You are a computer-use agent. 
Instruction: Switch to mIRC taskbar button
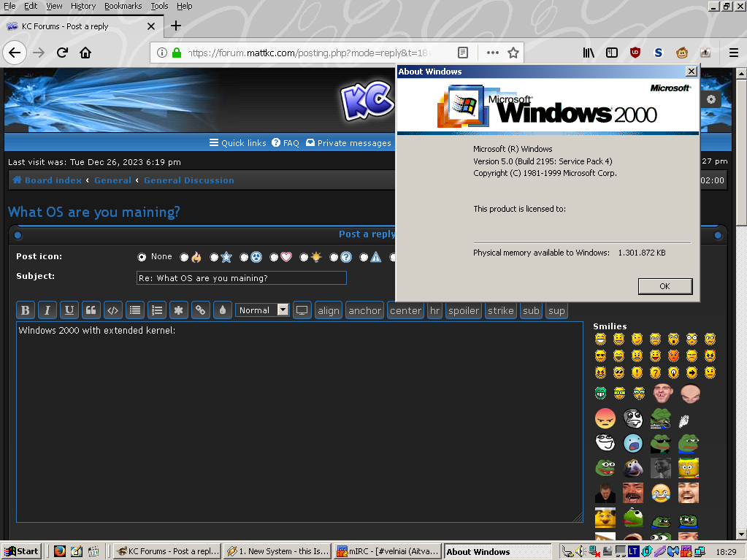[387, 551]
